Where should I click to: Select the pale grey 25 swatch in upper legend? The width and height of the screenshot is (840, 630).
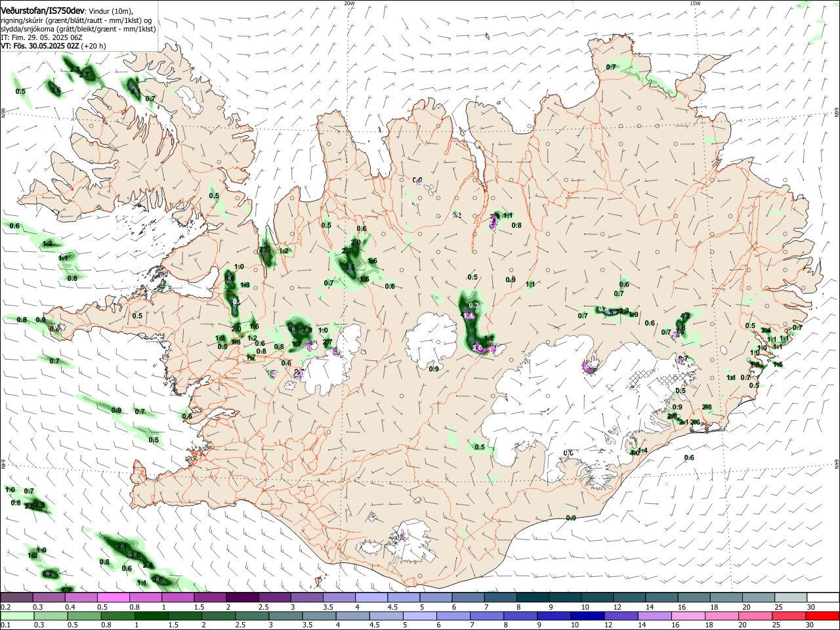791,597
